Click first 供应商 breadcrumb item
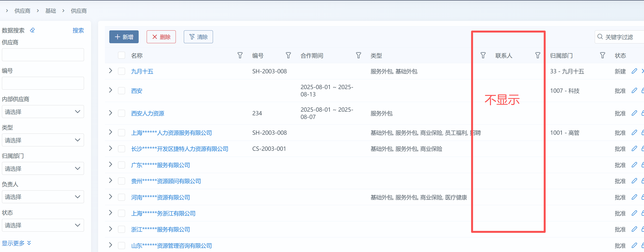Viewport: 644px width, 252px height. point(22,11)
